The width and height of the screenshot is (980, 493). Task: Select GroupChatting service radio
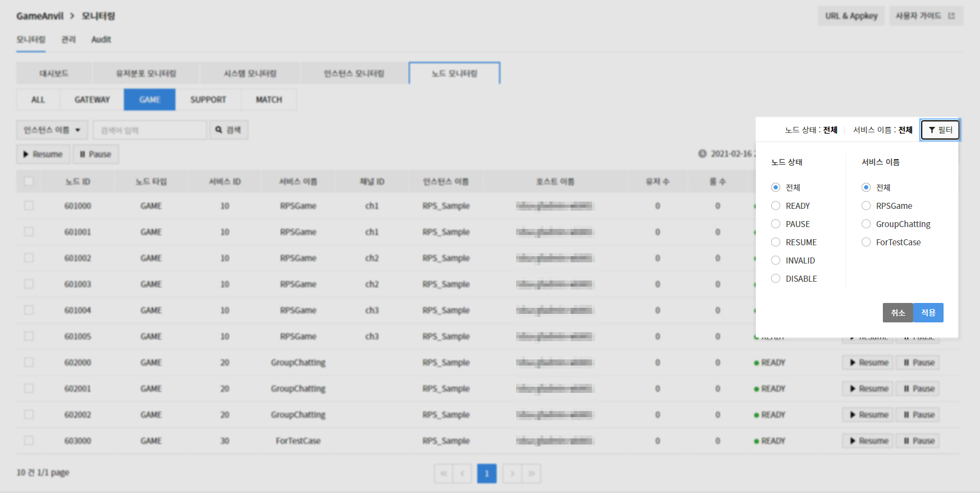[x=866, y=224]
